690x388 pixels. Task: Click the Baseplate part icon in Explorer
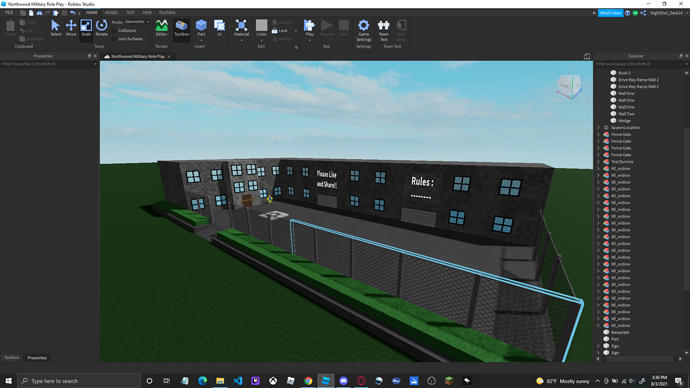point(606,332)
